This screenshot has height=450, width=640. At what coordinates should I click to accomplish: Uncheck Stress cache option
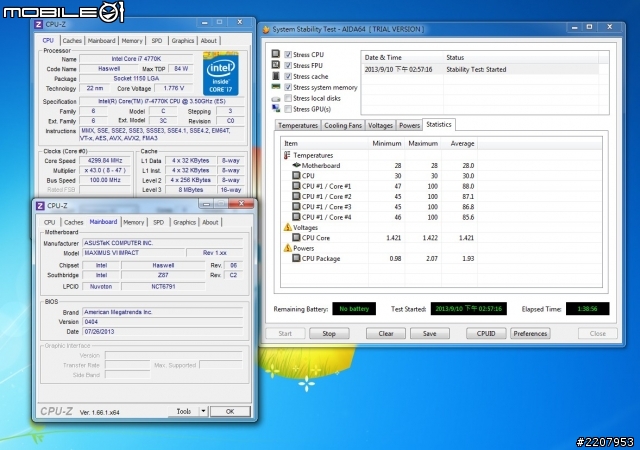click(288, 76)
